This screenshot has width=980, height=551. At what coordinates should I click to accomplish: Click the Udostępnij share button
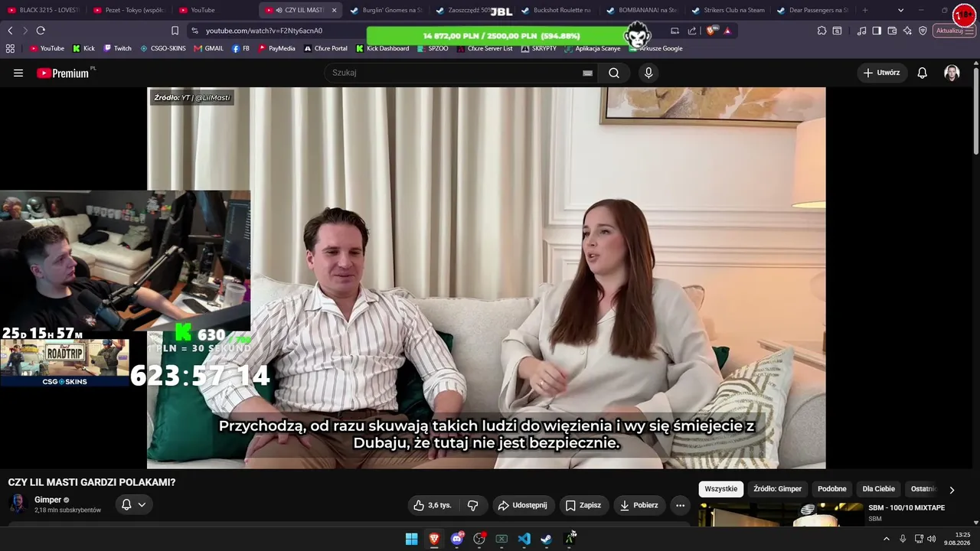coord(522,505)
